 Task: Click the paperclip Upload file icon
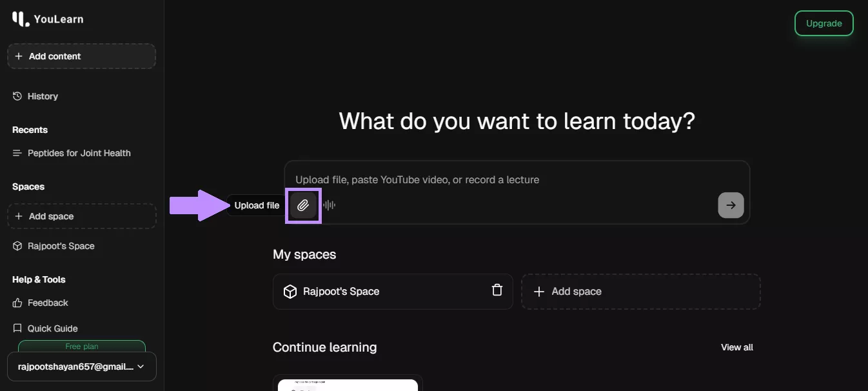tap(303, 205)
